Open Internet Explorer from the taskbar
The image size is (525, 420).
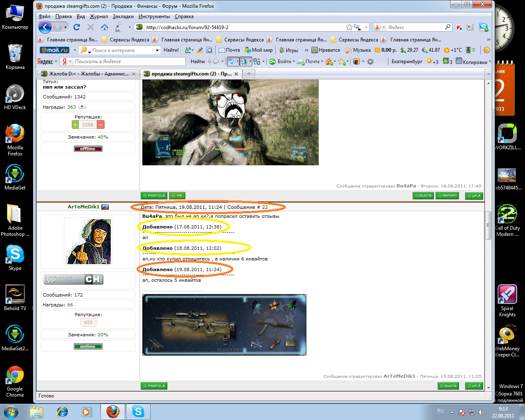click(62, 411)
